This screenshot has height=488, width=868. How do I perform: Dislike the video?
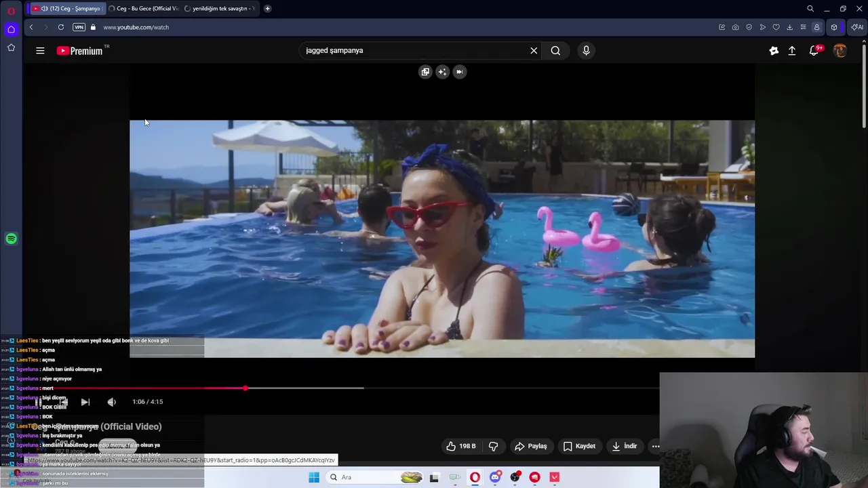(x=494, y=446)
